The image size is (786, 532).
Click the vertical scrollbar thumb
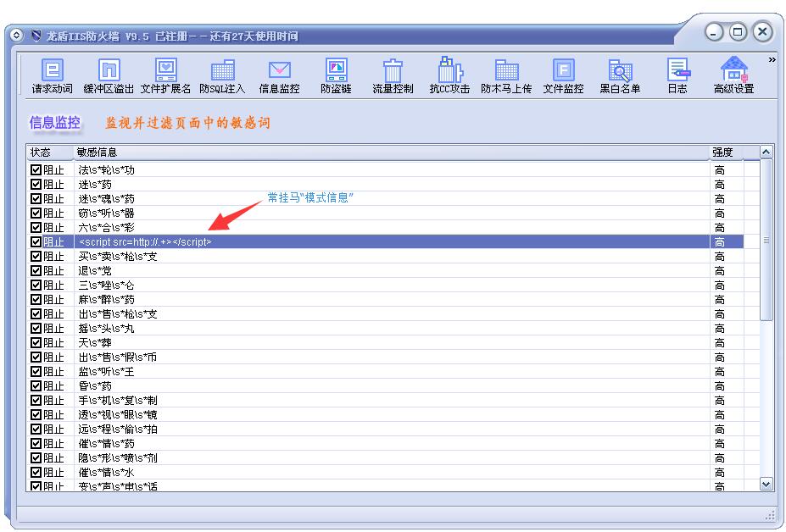pyautogui.click(x=766, y=240)
